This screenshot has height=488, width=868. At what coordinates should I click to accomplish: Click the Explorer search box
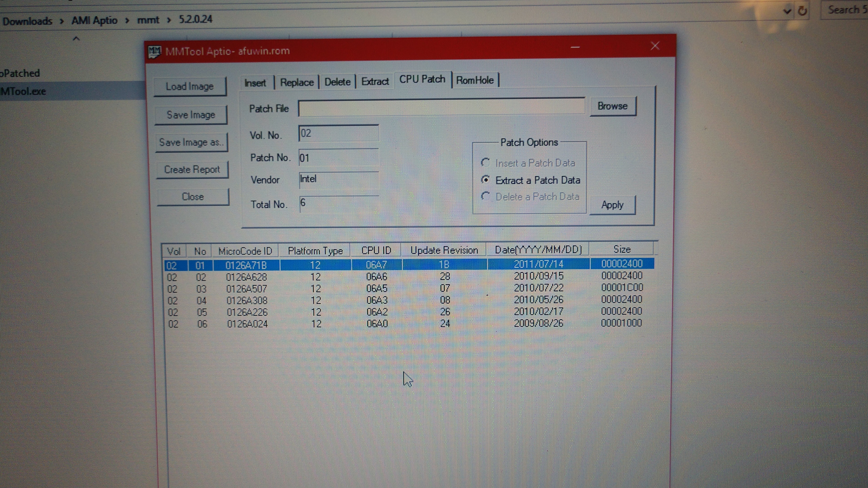(844, 10)
